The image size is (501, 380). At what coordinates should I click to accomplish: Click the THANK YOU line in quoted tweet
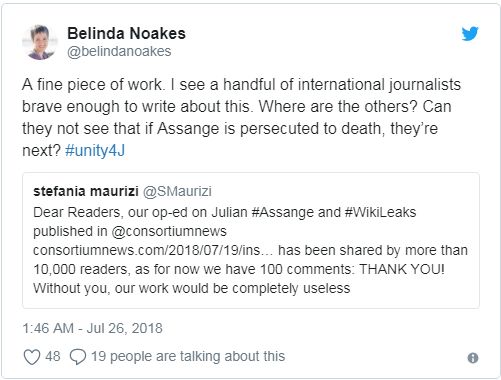402,269
